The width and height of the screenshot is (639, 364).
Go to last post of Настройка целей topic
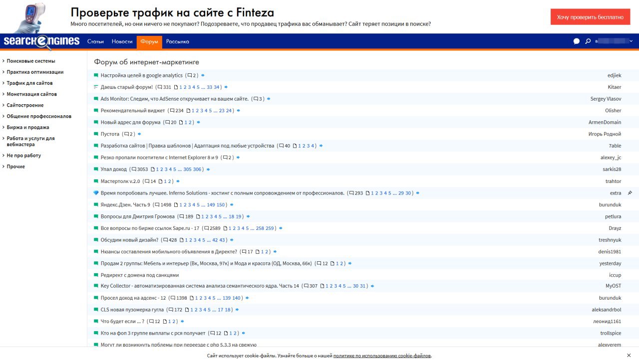(x=203, y=75)
